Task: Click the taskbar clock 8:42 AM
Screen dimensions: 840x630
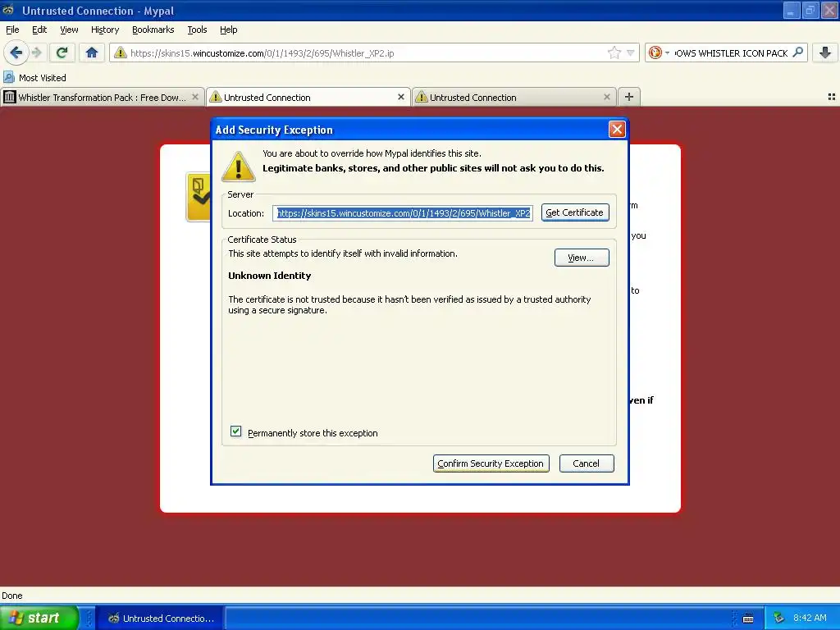Action: [x=810, y=618]
